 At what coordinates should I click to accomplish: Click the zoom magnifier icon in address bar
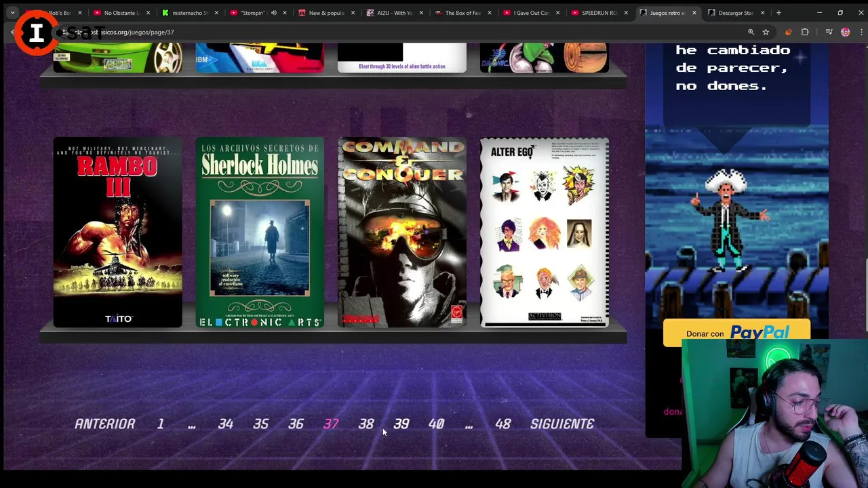pos(751,32)
